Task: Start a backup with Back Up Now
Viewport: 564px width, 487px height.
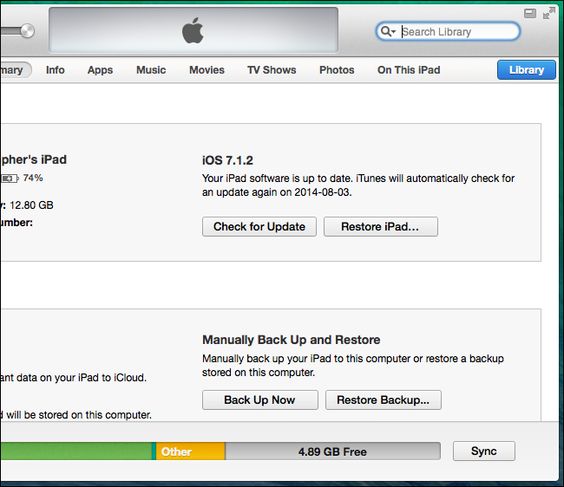Action: [x=260, y=400]
